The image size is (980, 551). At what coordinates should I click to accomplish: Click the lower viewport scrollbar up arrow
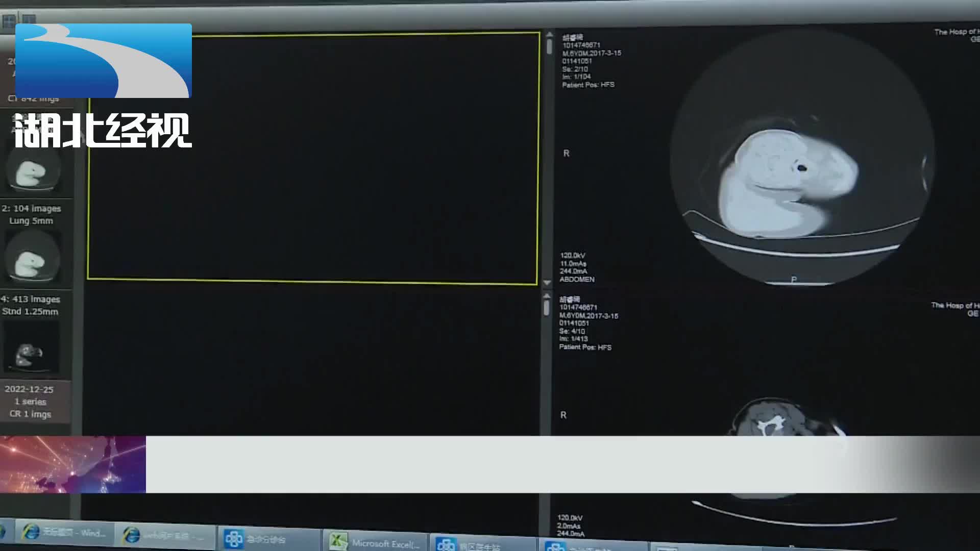tap(547, 295)
